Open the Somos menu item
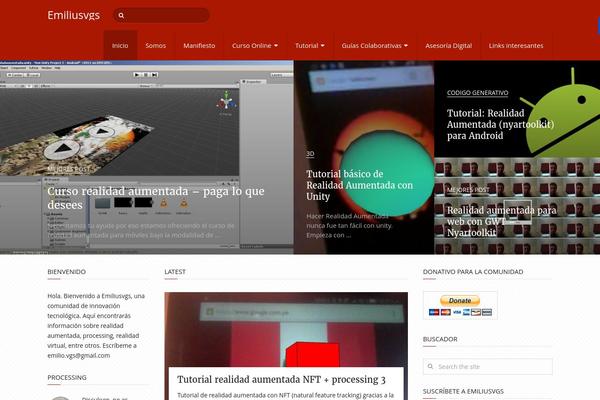The image size is (600, 400). point(156,46)
